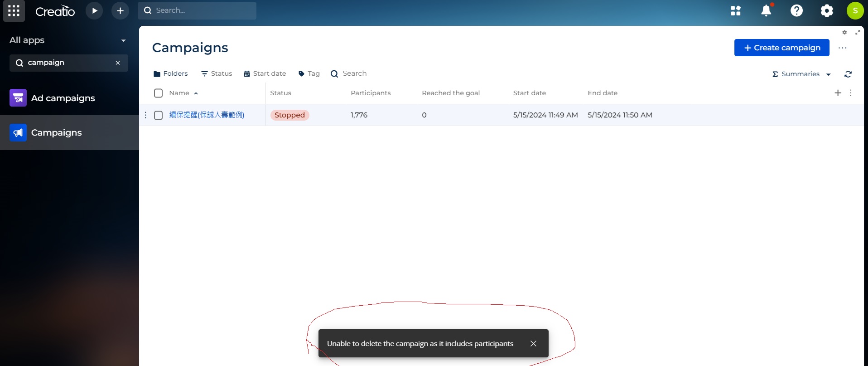Select all campaigns checkbox in header

point(158,93)
